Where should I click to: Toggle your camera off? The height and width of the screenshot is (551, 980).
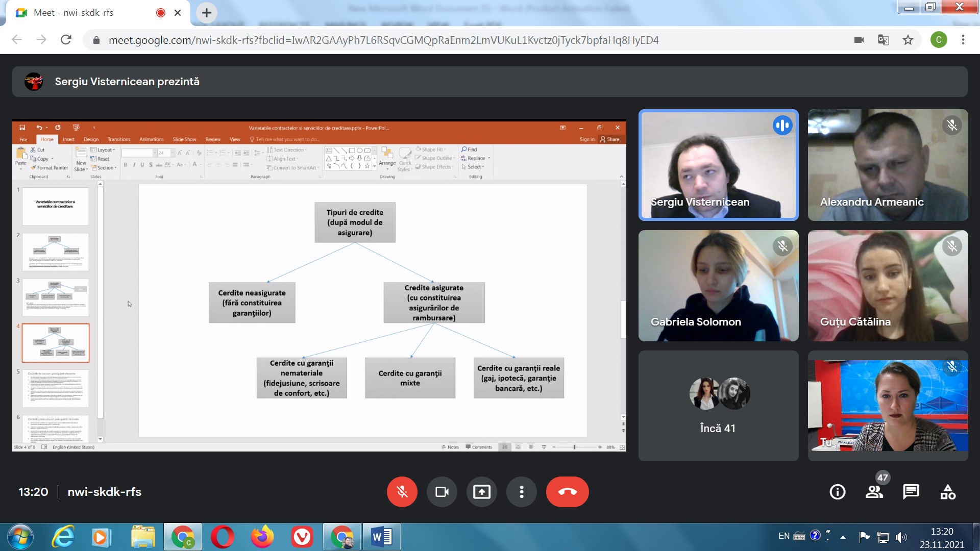[x=442, y=492]
